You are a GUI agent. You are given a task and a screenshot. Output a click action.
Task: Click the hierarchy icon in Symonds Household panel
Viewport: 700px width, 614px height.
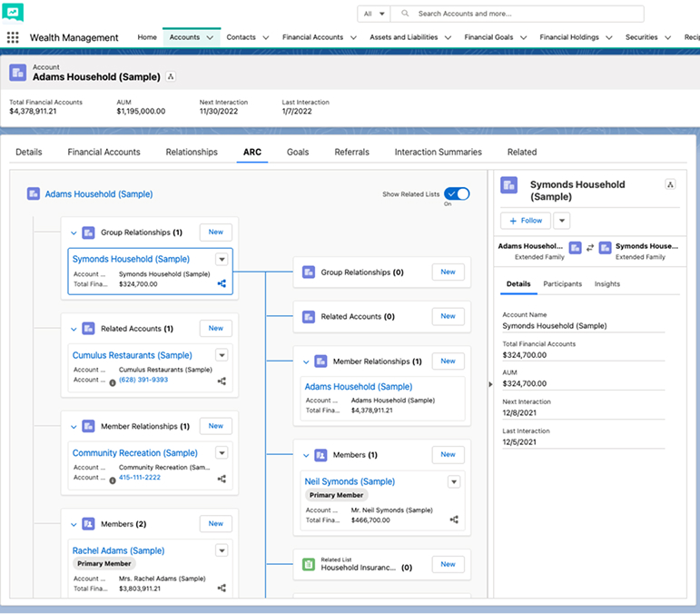(670, 184)
